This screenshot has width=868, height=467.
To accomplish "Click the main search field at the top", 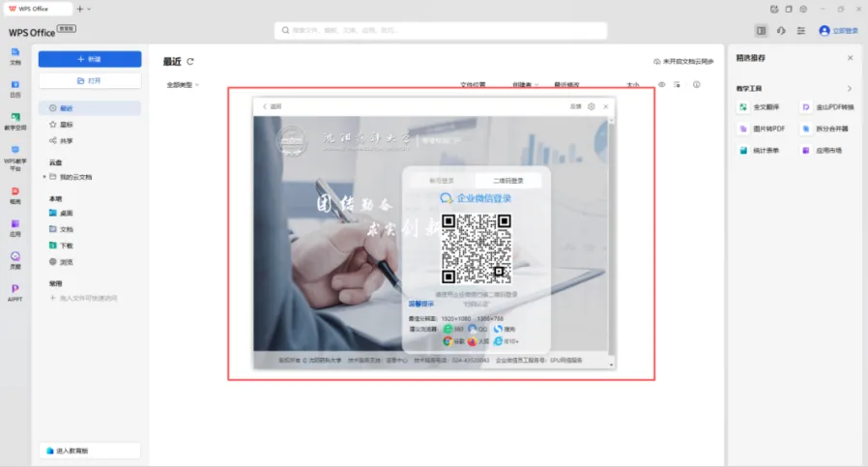I will [441, 31].
